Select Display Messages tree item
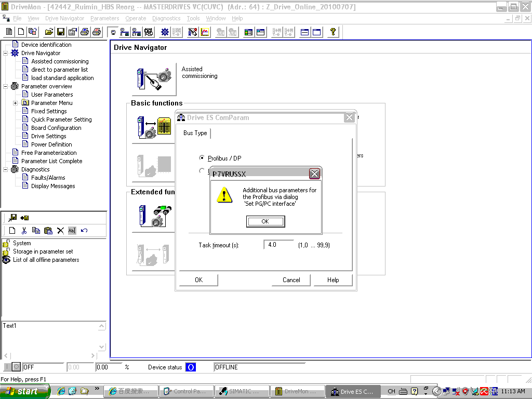Viewport: 532px width, 399px height. pos(53,186)
